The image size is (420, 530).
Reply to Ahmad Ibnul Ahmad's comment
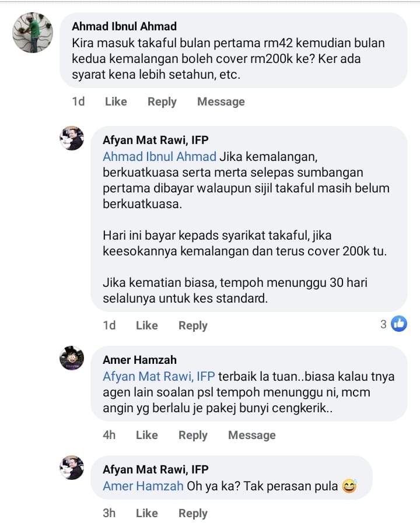pyautogui.click(x=162, y=101)
